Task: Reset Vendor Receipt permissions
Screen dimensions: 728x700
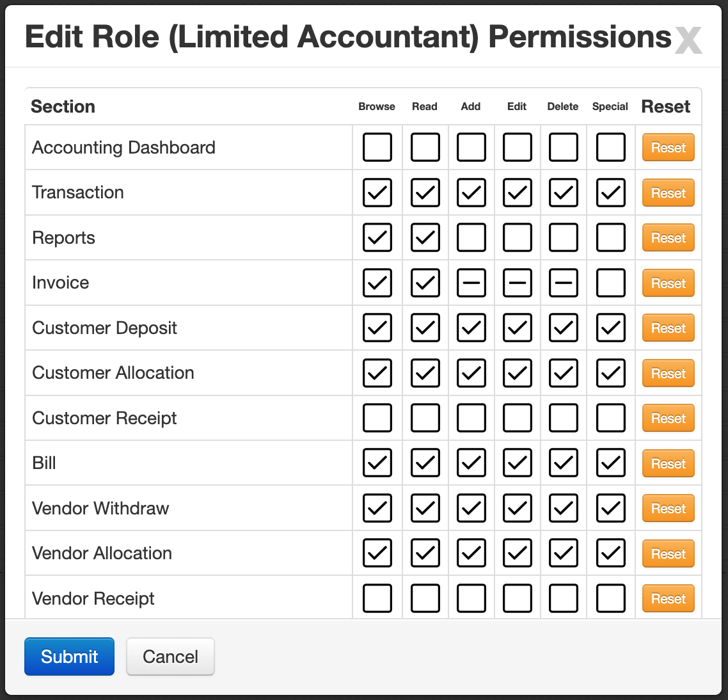Action: tap(668, 598)
